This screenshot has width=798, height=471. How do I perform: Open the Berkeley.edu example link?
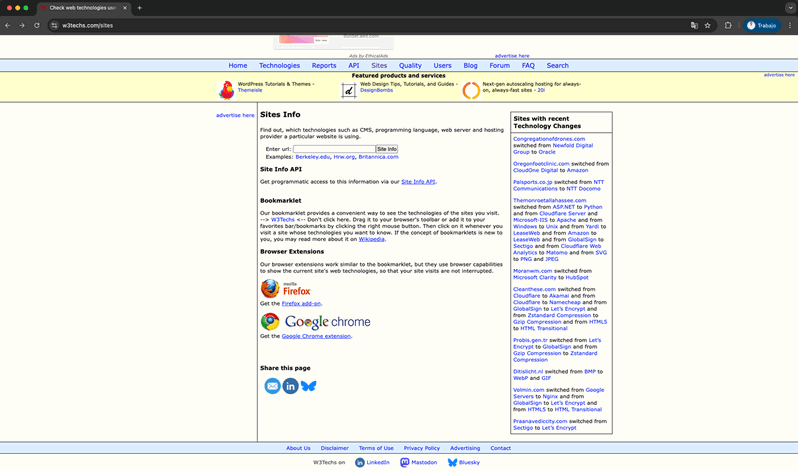[312, 157]
